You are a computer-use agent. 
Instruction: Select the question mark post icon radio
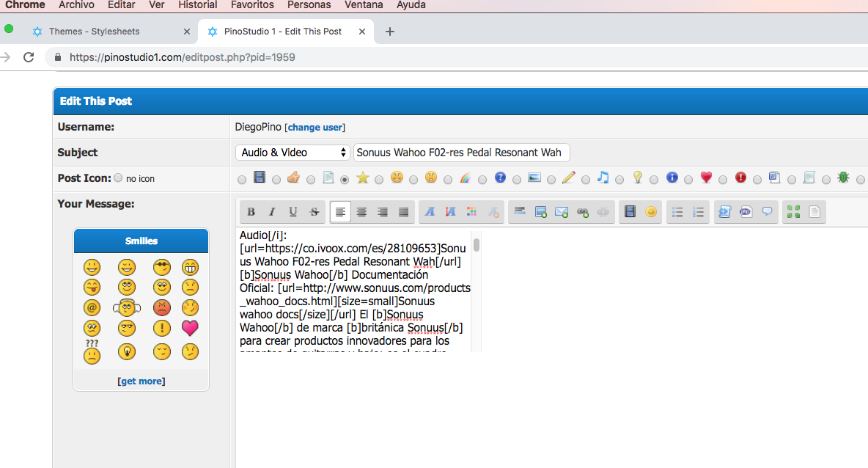(x=482, y=180)
